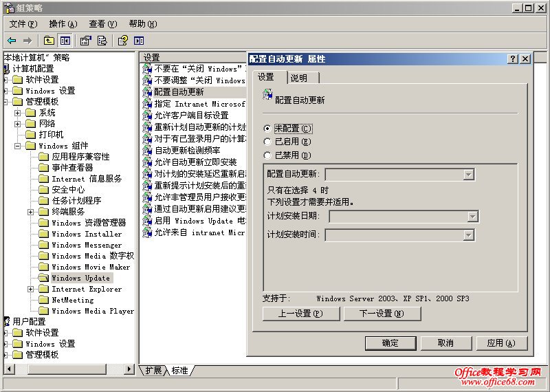550x392 pixels.
Task: Click the Windows Installer folder icon
Action: [x=43, y=234]
